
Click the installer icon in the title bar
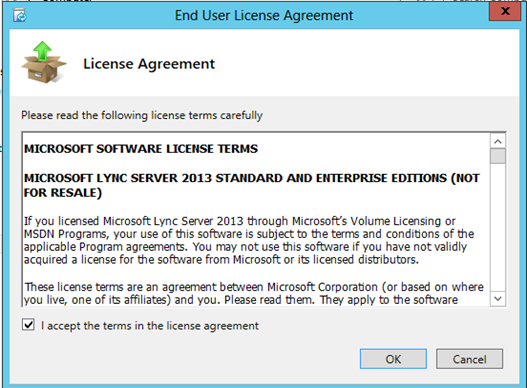coord(19,15)
